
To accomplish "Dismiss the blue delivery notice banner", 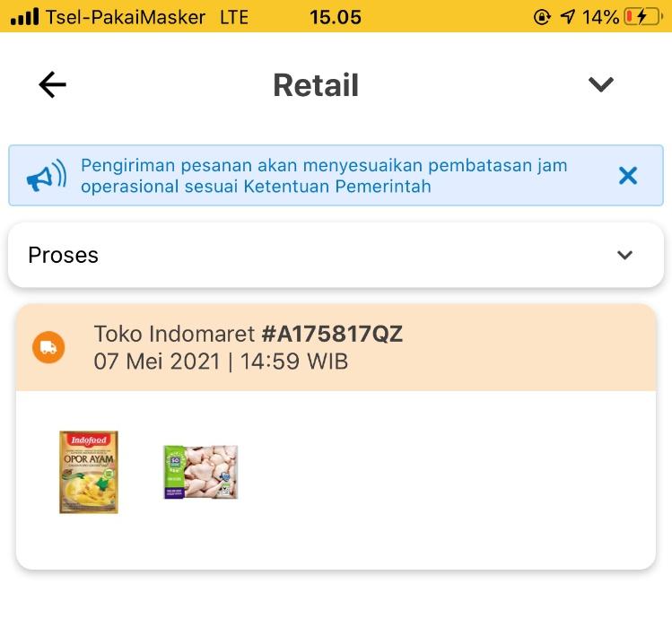I will point(628,176).
